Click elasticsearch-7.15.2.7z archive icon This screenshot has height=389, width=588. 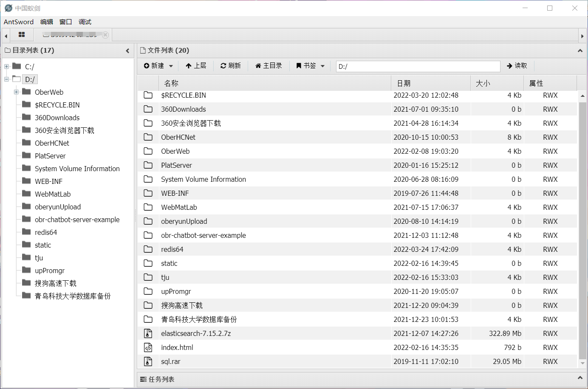(148, 333)
